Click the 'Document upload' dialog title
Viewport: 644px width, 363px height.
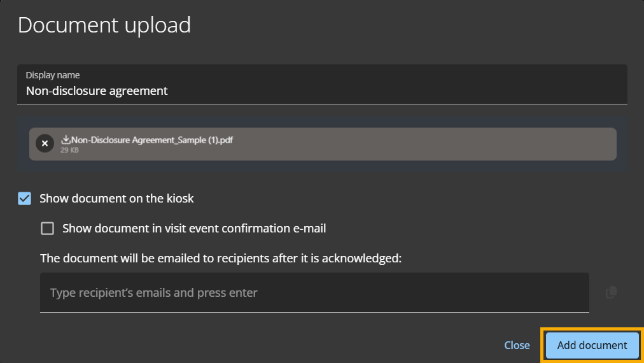(104, 25)
